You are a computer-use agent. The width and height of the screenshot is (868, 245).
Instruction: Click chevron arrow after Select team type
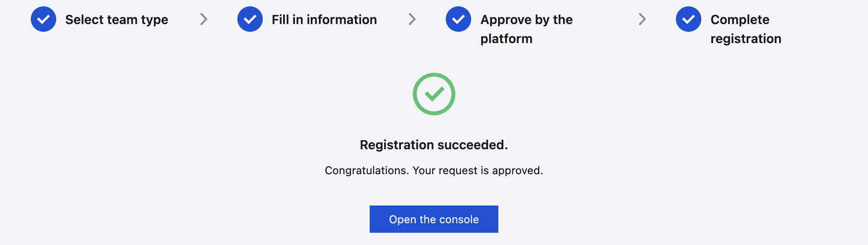204,20
